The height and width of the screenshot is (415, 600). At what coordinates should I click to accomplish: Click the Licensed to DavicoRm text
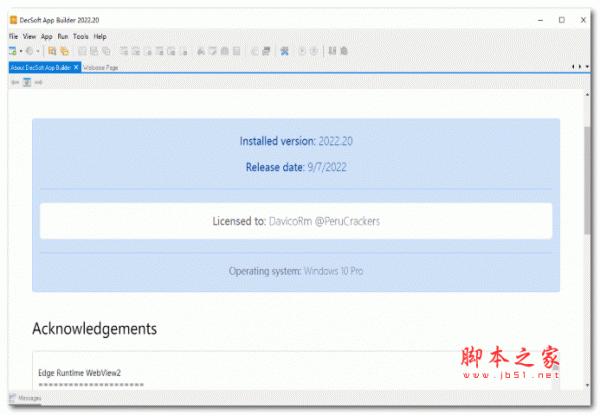point(296,221)
